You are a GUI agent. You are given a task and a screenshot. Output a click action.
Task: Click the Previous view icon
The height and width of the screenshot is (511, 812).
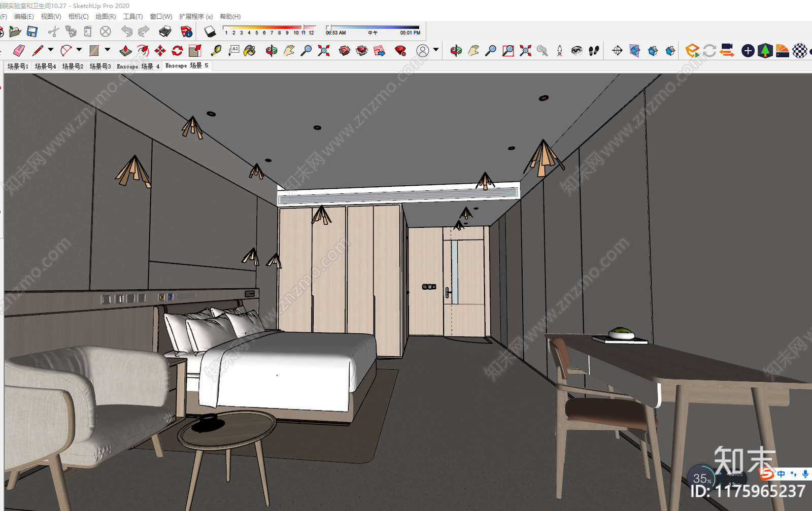[x=543, y=50]
